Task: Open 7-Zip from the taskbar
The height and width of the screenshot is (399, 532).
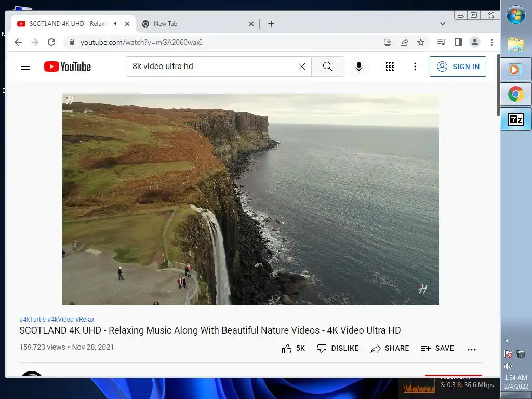Action: (516, 119)
